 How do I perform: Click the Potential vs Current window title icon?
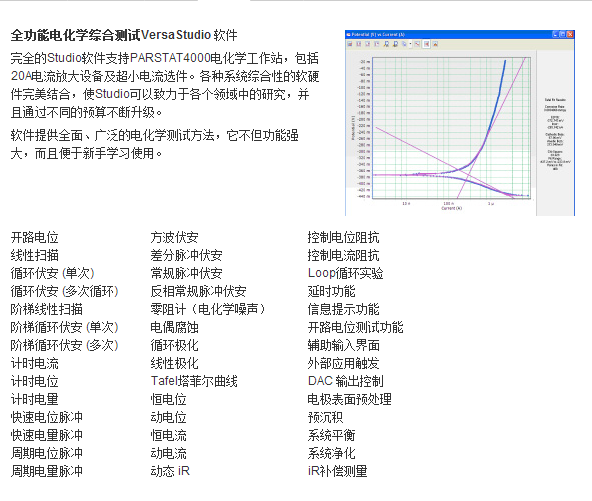coord(348,34)
